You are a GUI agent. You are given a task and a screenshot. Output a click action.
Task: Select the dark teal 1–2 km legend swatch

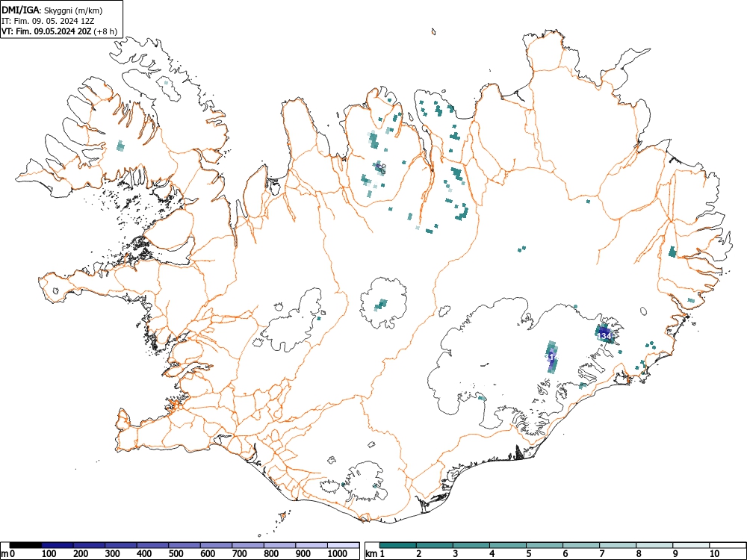(398, 545)
